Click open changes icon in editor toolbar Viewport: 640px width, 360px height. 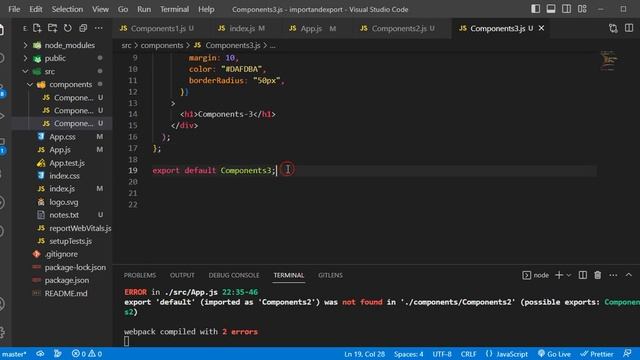[613, 28]
